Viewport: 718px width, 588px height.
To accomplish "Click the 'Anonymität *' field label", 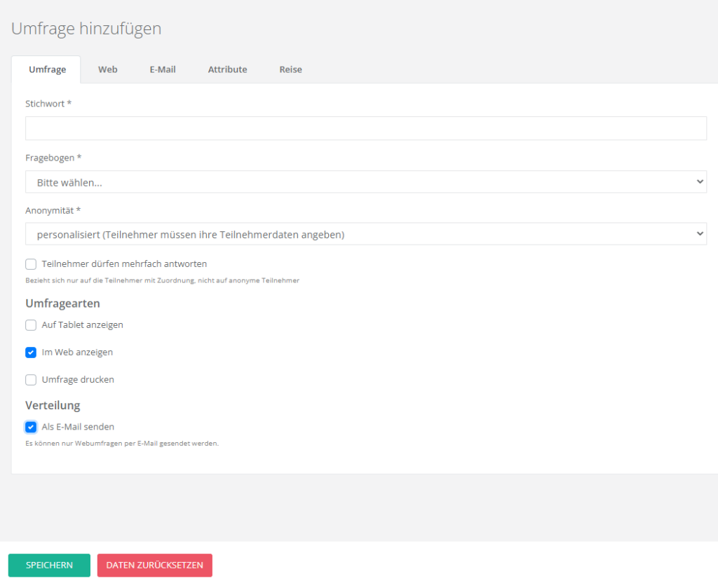I will coord(53,210).
